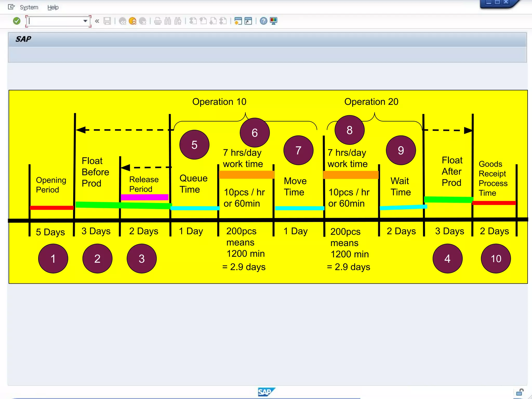This screenshot has width=532, height=399.
Task: Open the Help question mark icon
Action: [x=263, y=21]
